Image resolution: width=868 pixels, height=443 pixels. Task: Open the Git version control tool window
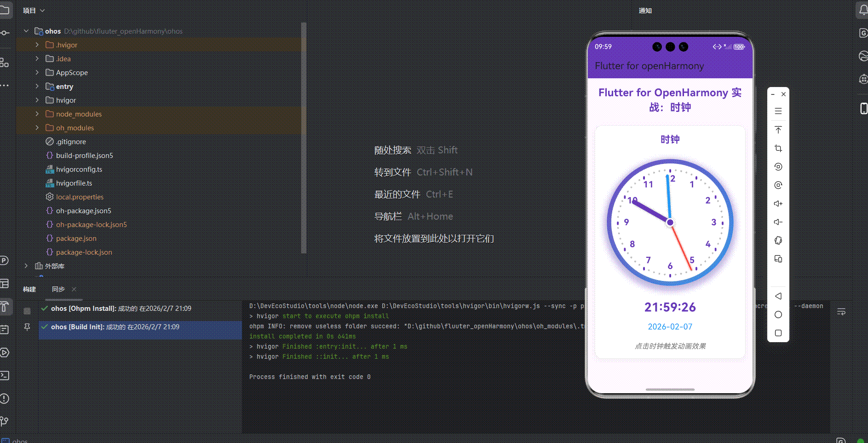[x=5, y=421]
